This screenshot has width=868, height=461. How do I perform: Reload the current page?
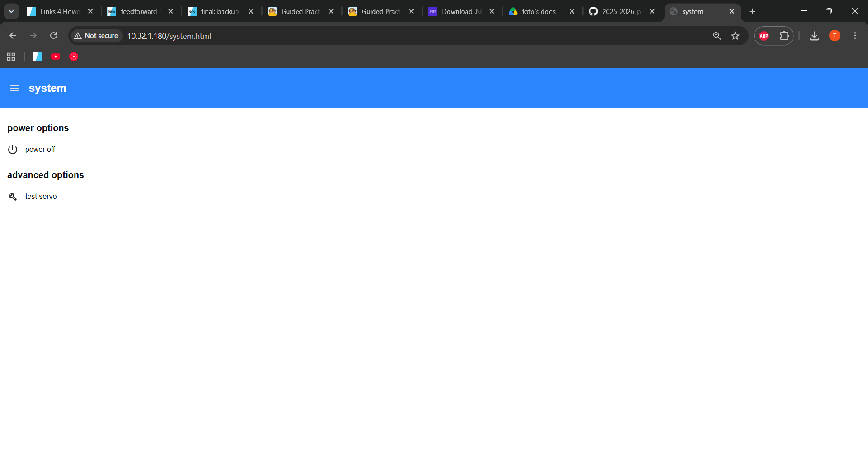(53, 36)
